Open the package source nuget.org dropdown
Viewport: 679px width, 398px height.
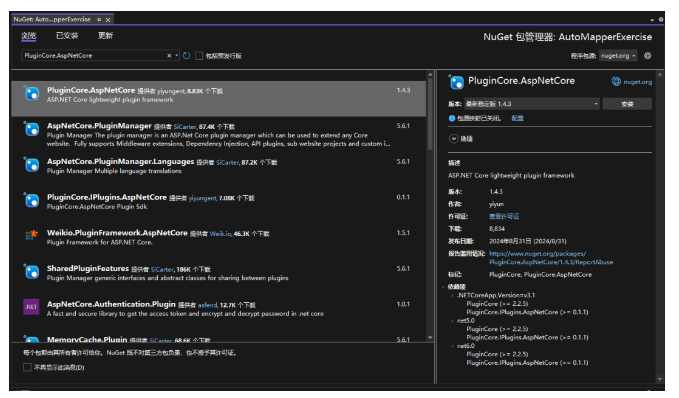click(618, 55)
